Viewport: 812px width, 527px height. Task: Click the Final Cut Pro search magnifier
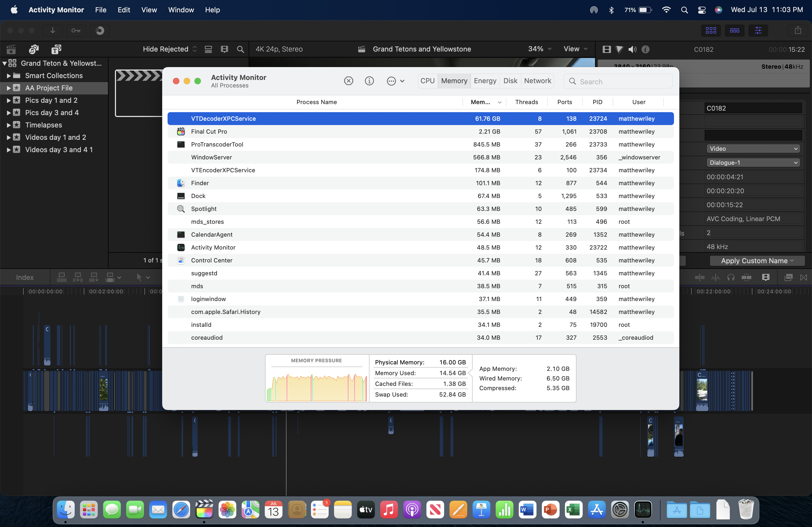[240, 49]
